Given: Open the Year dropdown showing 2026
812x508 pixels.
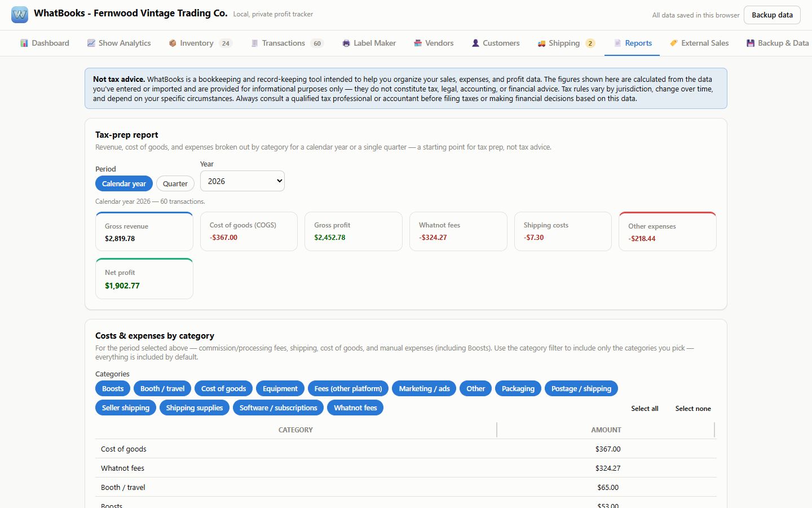Looking at the screenshot, I should [x=242, y=181].
